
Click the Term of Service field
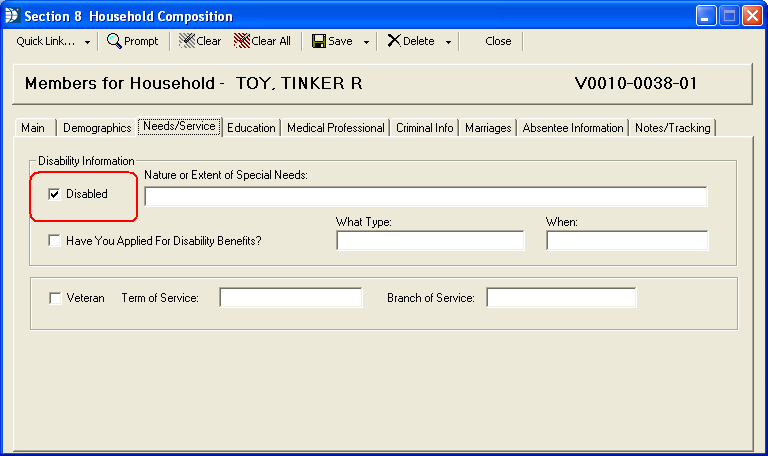tap(291, 297)
